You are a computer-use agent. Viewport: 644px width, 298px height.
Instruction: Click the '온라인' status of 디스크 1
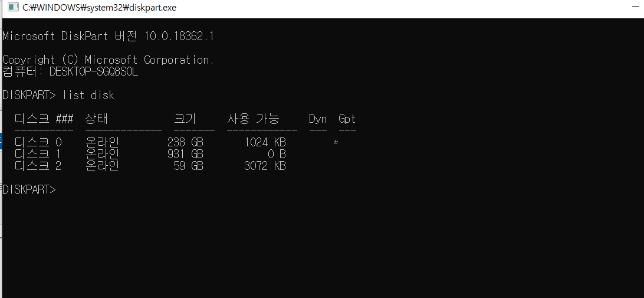click(x=102, y=155)
